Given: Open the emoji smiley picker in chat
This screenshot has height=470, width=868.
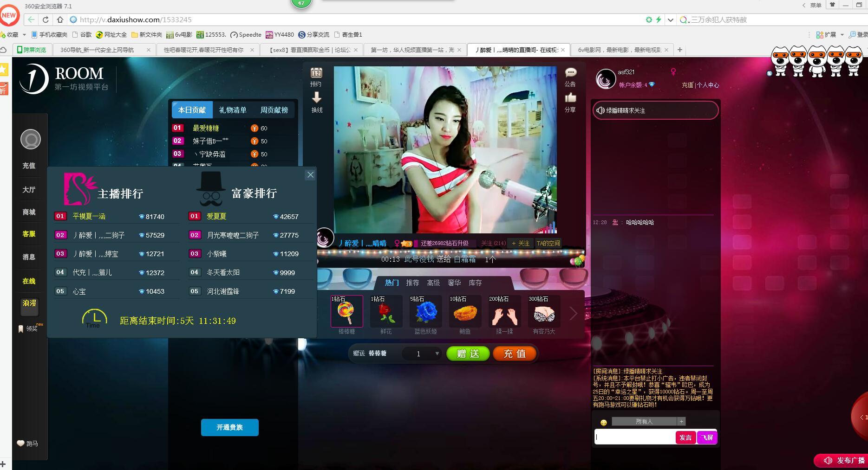Looking at the screenshot, I should pos(603,422).
